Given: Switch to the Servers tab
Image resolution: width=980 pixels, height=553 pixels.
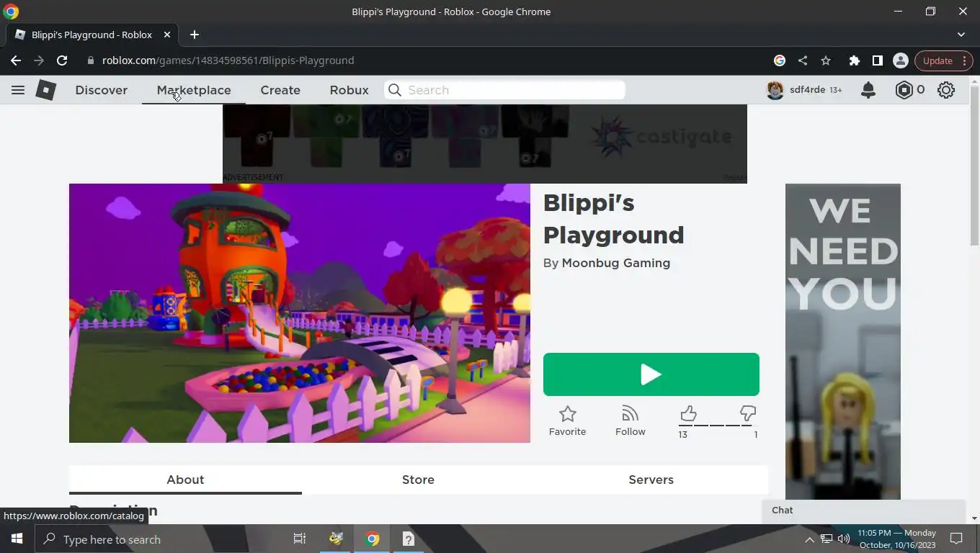Looking at the screenshot, I should [x=651, y=480].
